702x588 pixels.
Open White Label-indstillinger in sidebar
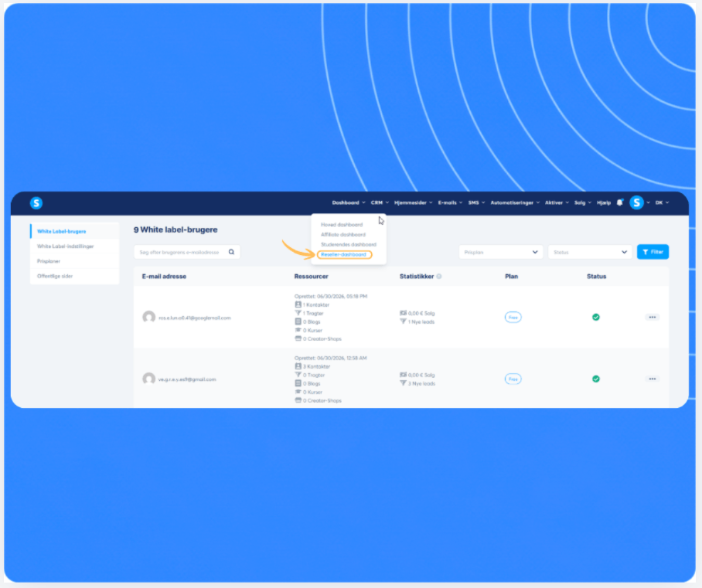pos(66,246)
